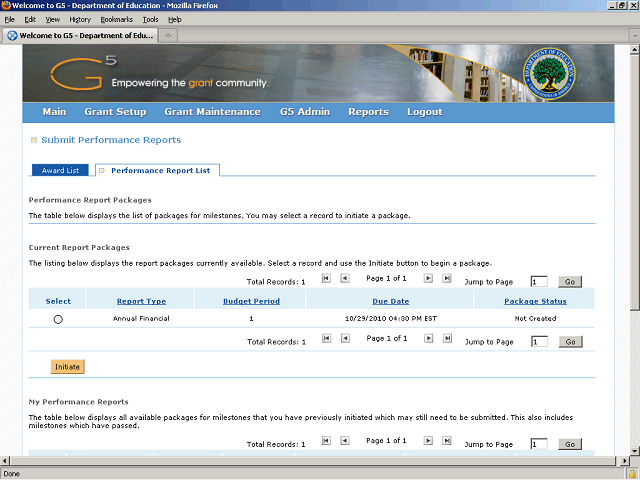Click the Submit Performance Reports heading
The image size is (640, 480).
click(111, 140)
